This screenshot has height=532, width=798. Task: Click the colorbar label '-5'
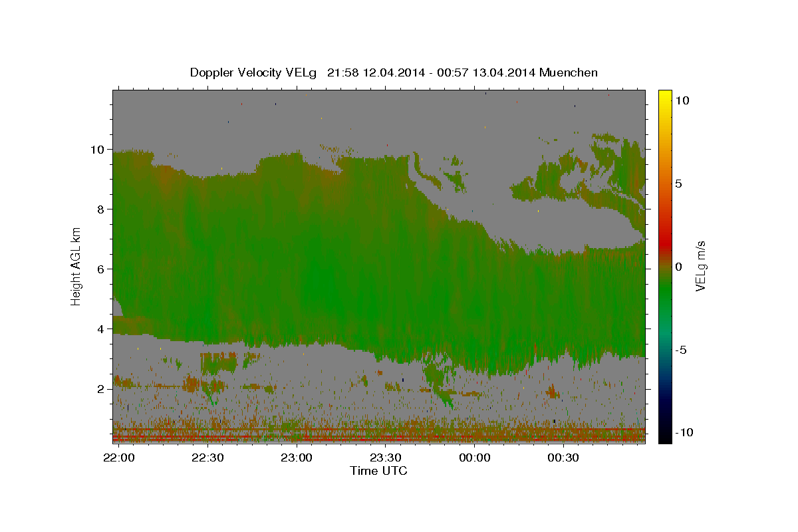(x=681, y=350)
